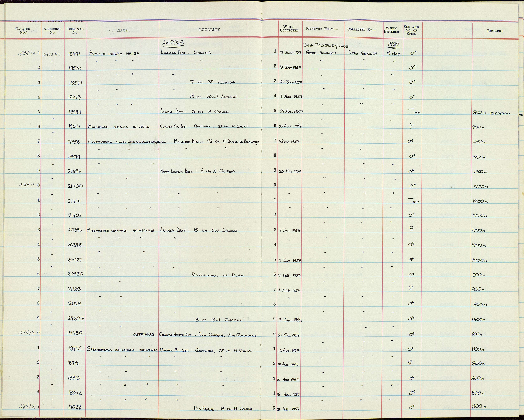Click the 'Locality' column header
This screenshot has height=420, width=524.
tap(209, 30)
